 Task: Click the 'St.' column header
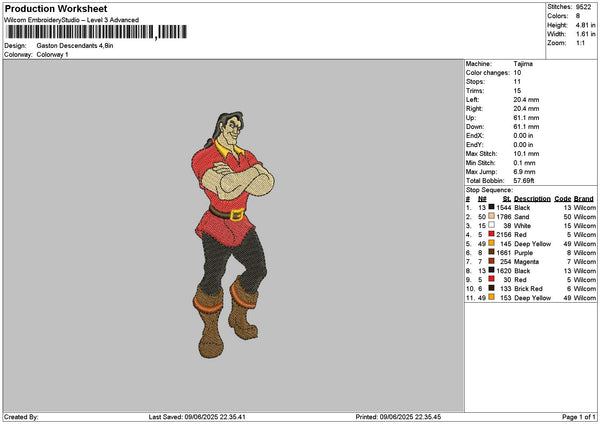point(507,199)
